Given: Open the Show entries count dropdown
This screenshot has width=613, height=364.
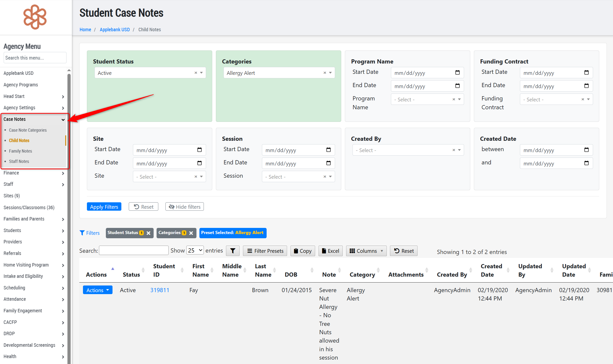Looking at the screenshot, I should point(195,251).
